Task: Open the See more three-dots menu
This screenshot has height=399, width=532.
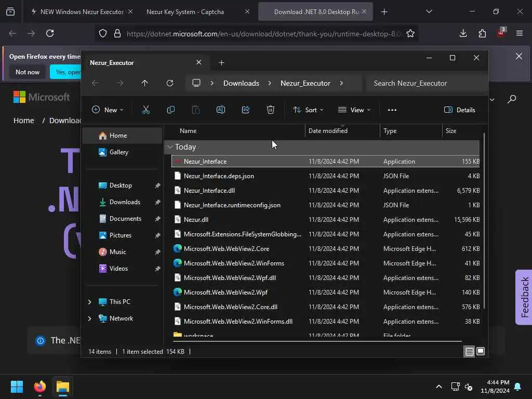Action: click(x=392, y=110)
